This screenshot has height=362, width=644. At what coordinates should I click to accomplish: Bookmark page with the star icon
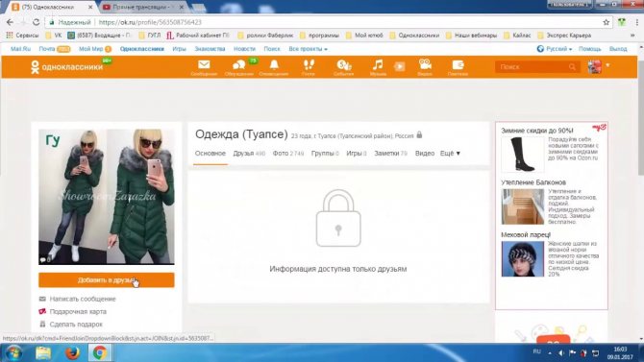pyautogui.click(x=607, y=22)
